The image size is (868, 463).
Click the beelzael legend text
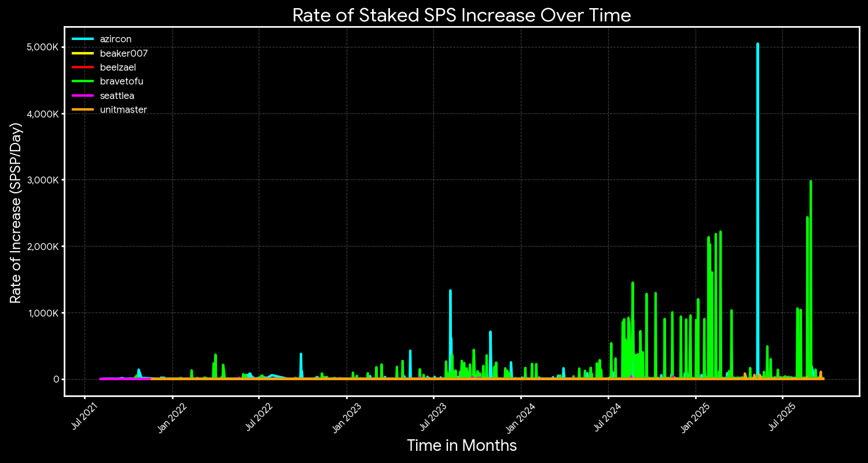pos(118,68)
